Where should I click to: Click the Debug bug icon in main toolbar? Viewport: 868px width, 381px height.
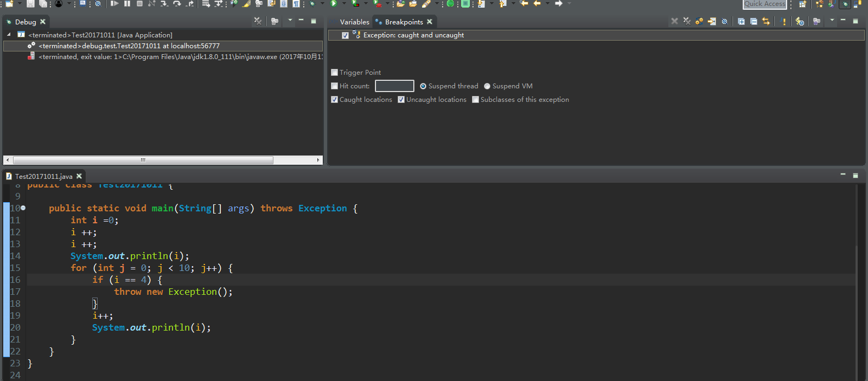tap(312, 3)
